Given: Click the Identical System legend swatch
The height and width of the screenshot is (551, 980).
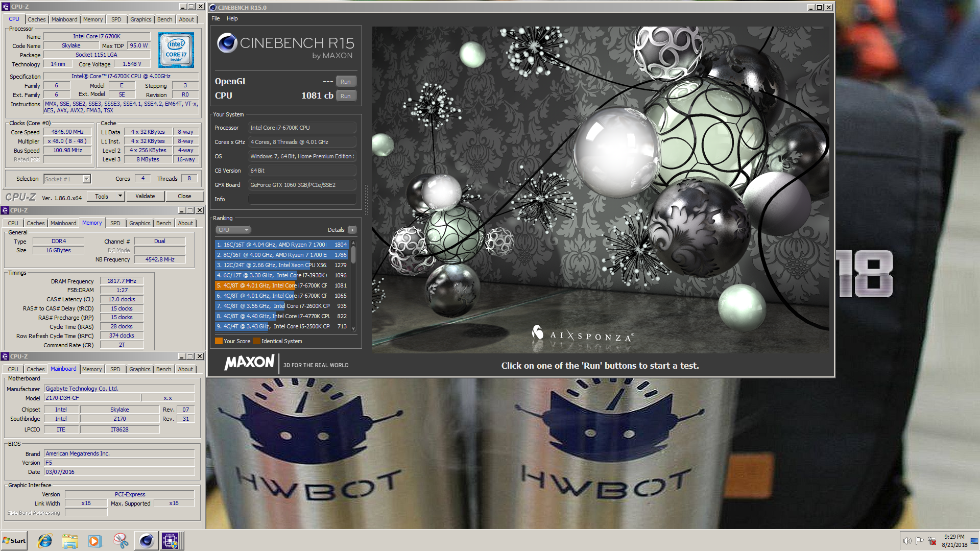Looking at the screenshot, I should pyautogui.click(x=256, y=341).
